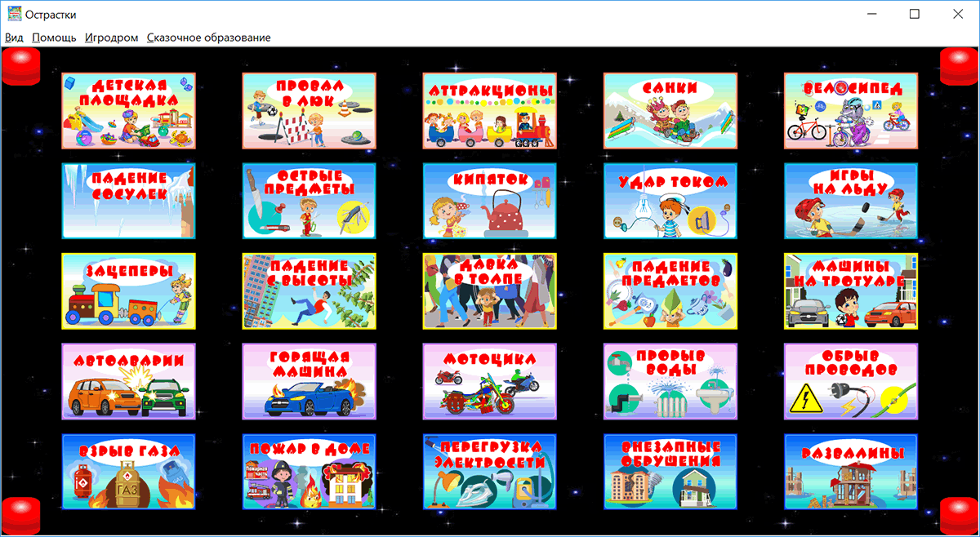This screenshot has height=537, width=980.
Task: Click the Давка в толпе tile
Action: click(489, 291)
